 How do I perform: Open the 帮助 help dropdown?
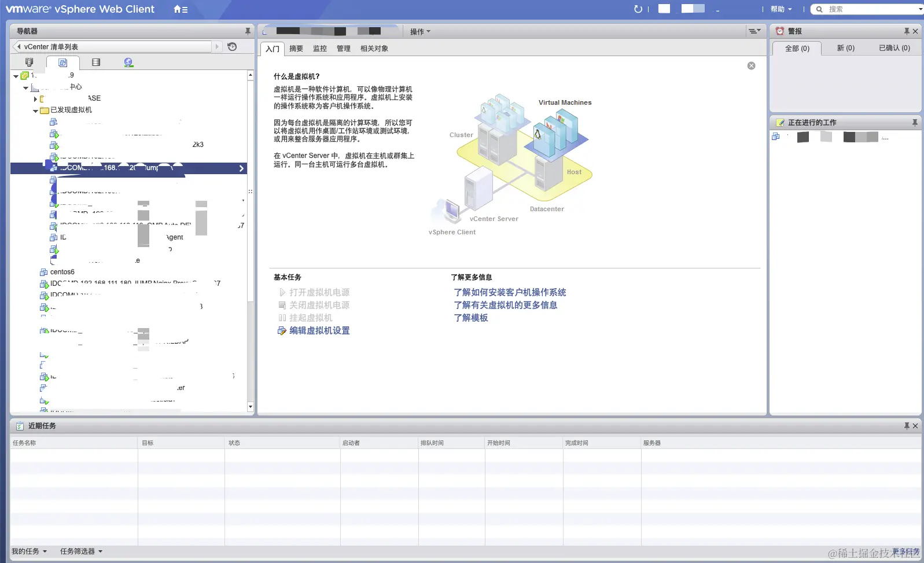[x=781, y=9]
